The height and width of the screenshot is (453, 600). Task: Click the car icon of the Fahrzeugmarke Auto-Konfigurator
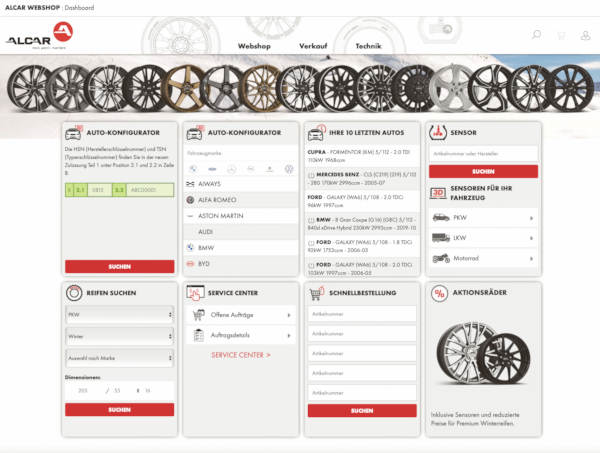pyautogui.click(x=195, y=133)
